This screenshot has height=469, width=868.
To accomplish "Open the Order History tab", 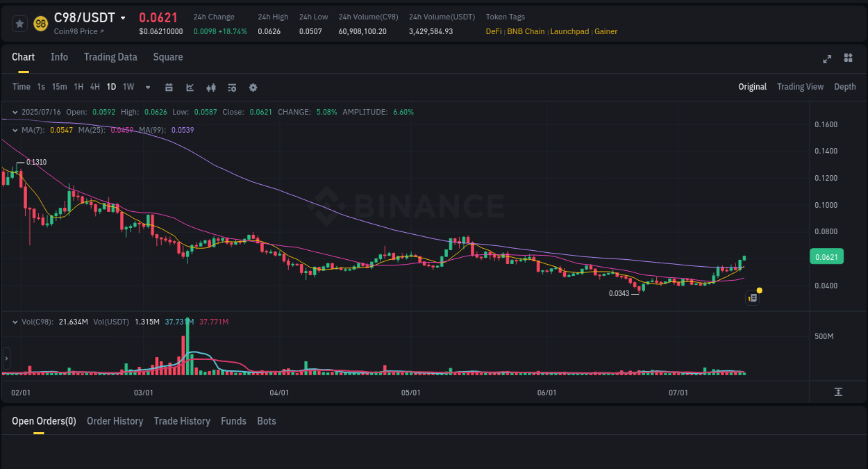I will point(115,421).
